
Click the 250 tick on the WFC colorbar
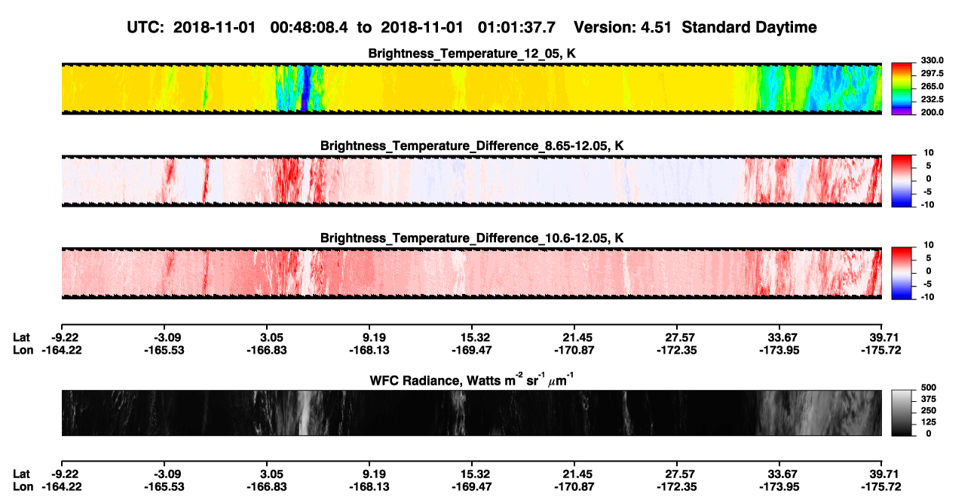[928, 410]
